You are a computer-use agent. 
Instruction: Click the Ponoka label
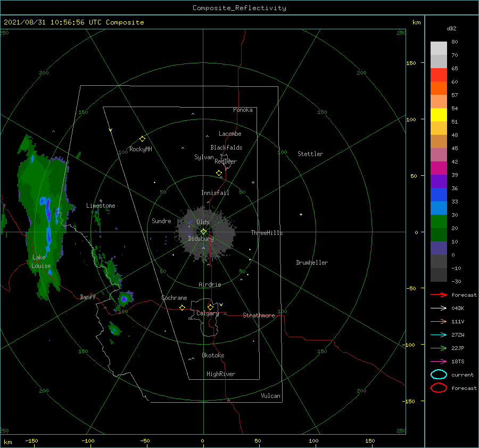point(243,110)
